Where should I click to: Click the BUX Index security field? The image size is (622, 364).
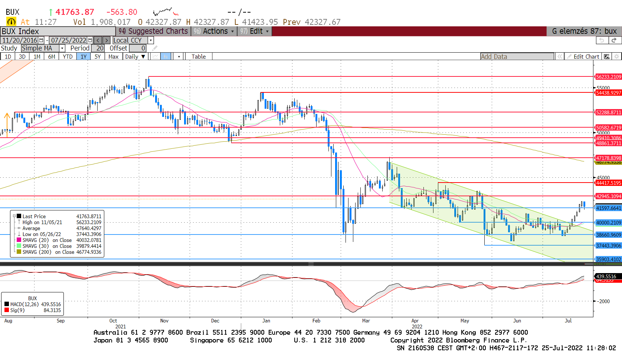pyautogui.click(x=58, y=31)
